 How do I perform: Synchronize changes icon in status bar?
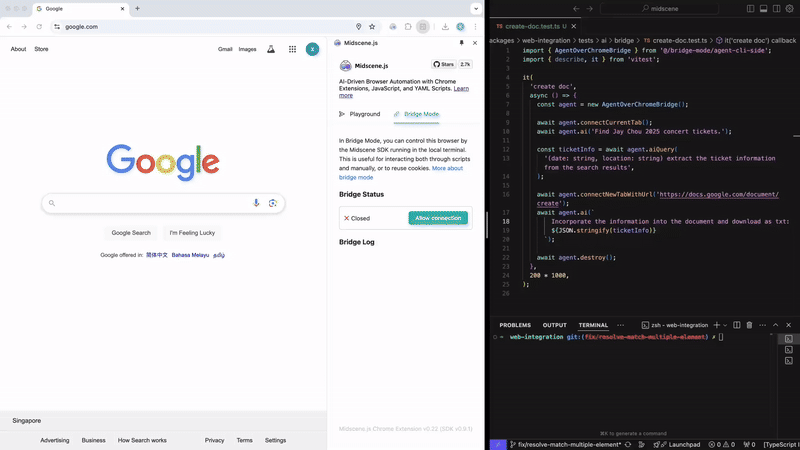[x=628, y=444]
